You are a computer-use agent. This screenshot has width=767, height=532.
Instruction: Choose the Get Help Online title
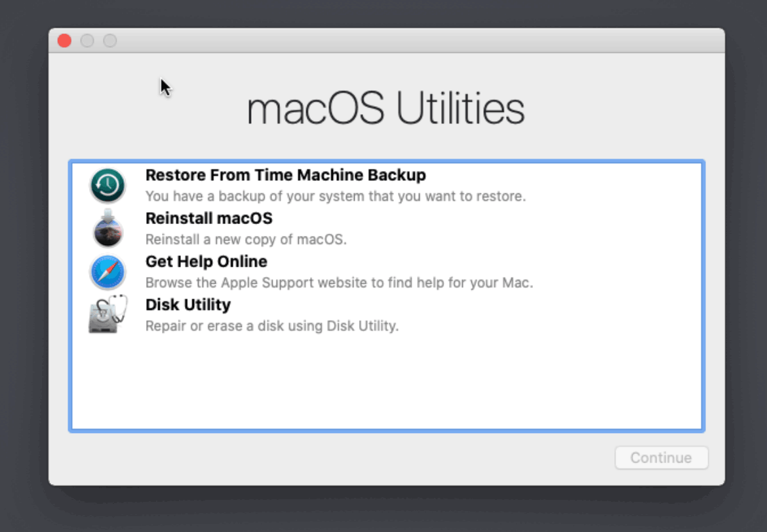point(206,261)
